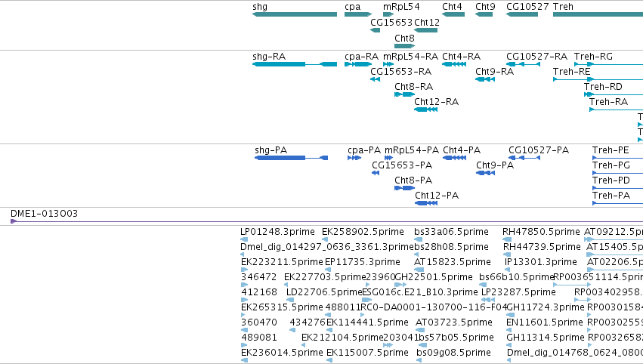Select the CG10527 gene arrow
The image size is (643, 364).
click(522, 14)
